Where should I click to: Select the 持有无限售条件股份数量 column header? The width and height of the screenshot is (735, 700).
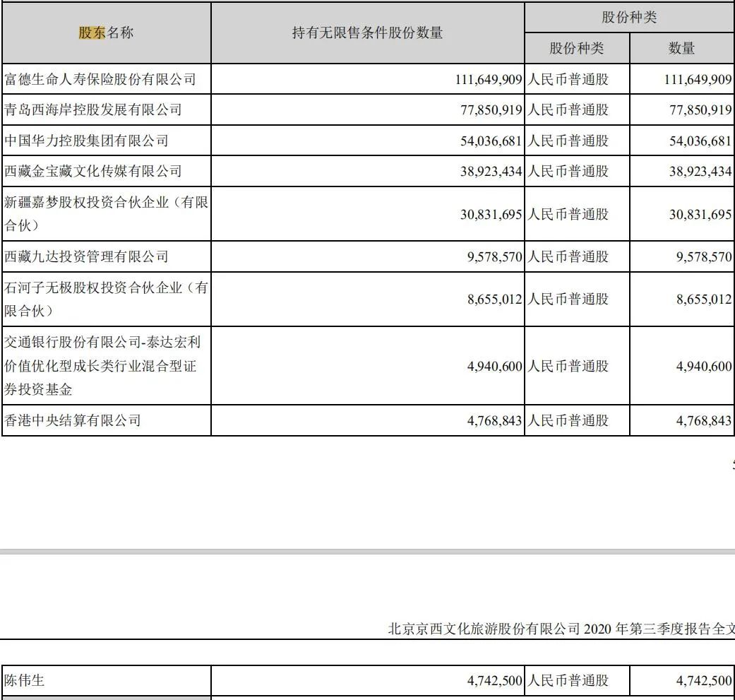(367, 32)
